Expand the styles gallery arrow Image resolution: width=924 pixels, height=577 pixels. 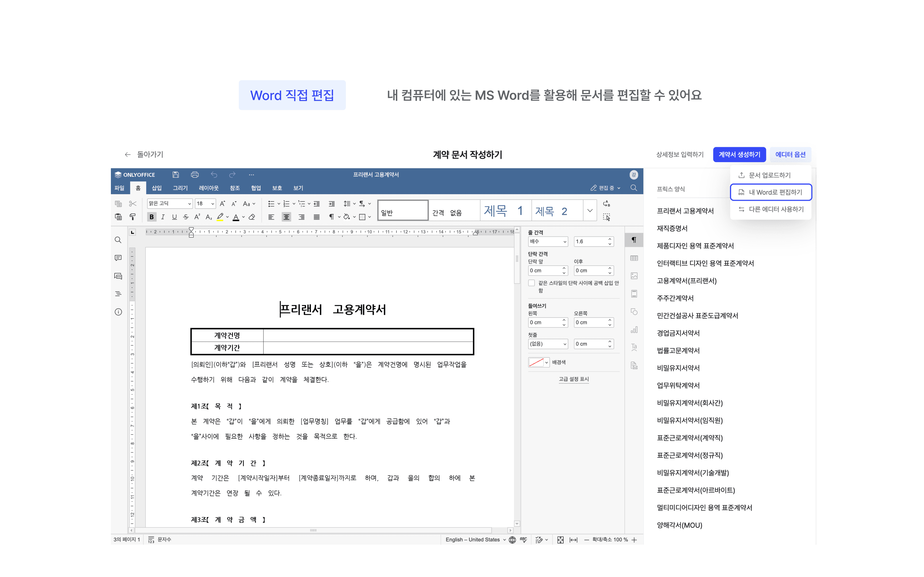(590, 210)
